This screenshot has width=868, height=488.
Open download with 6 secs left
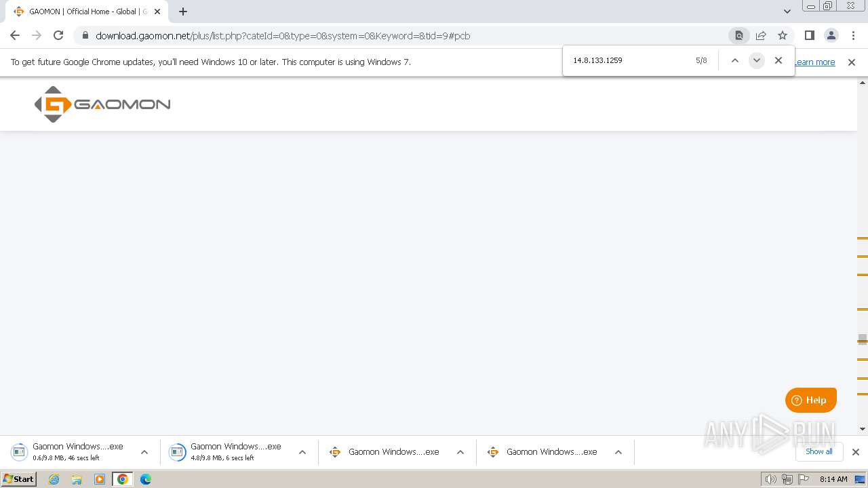[x=226, y=451]
